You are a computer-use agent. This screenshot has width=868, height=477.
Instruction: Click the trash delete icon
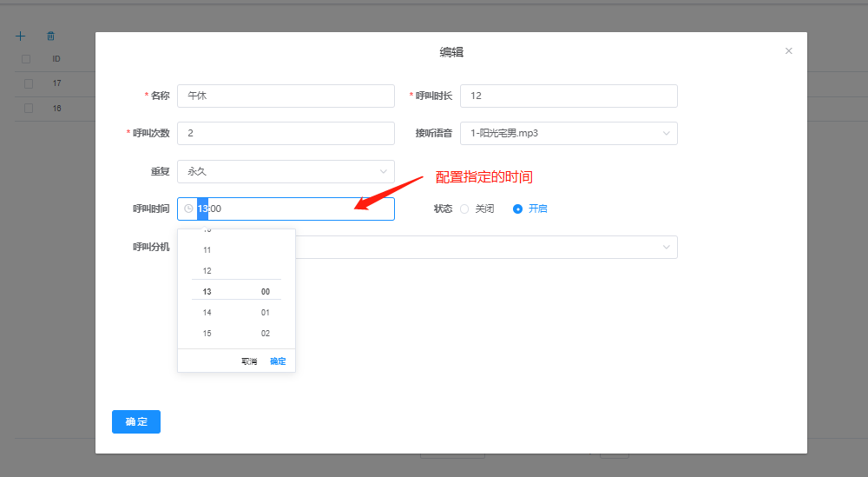pyautogui.click(x=50, y=36)
